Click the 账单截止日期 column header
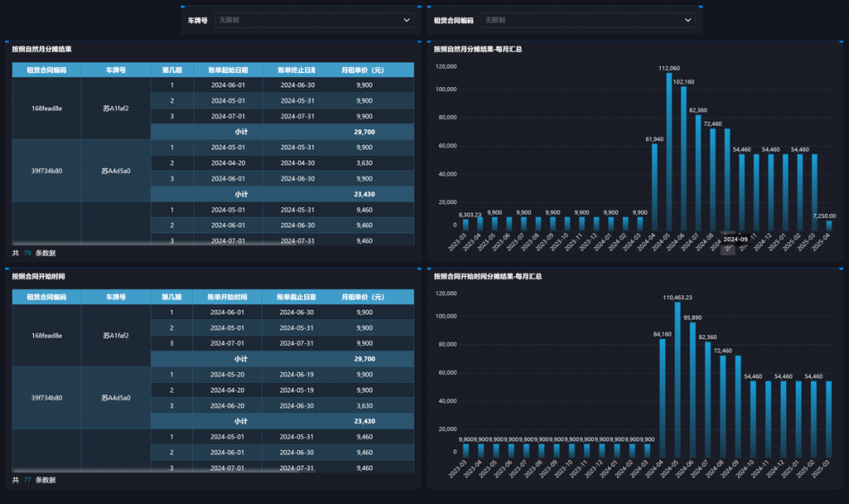The image size is (849, 504). coord(298,297)
